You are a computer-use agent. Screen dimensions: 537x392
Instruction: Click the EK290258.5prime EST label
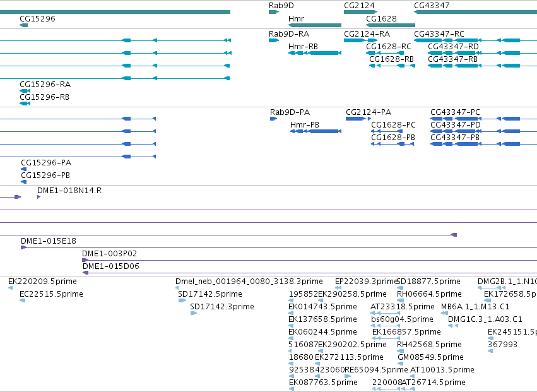tap(352, 294)
